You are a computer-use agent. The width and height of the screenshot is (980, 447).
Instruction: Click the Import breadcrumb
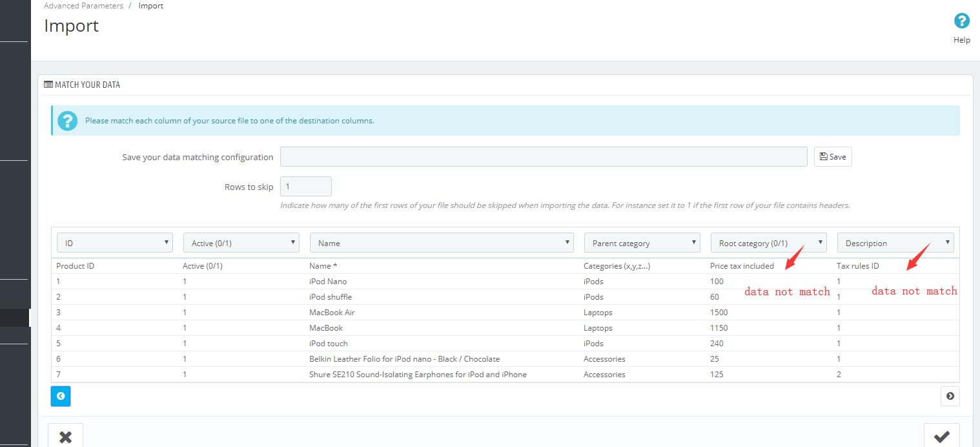pyautogui.click(x=151, y=6)
